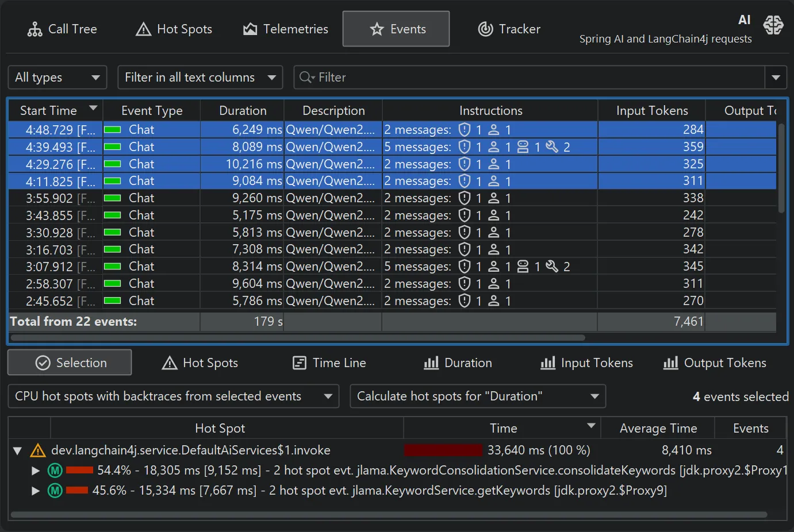Sort by Instructions column header

(490, 110)
